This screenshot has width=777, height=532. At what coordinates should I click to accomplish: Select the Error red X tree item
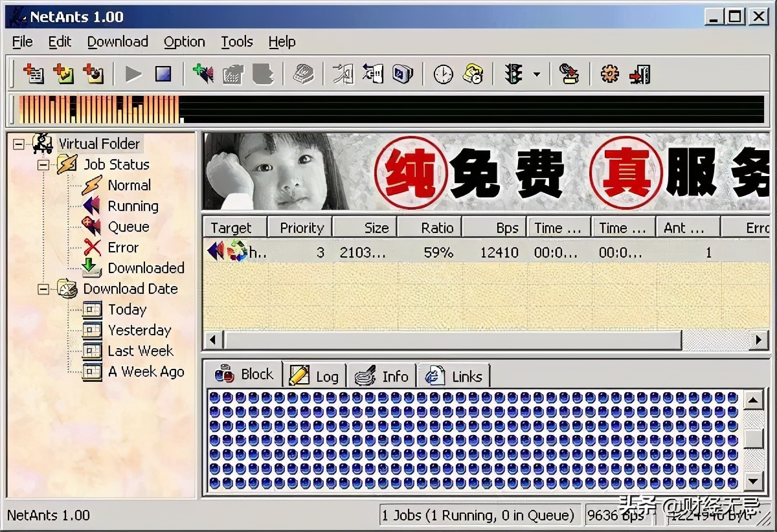[122, 247]
